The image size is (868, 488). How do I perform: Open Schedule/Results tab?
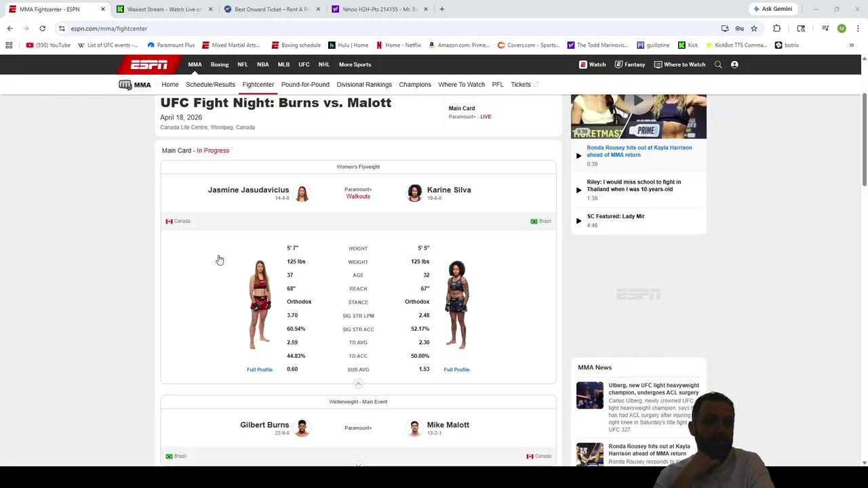(x=210, y=85)
